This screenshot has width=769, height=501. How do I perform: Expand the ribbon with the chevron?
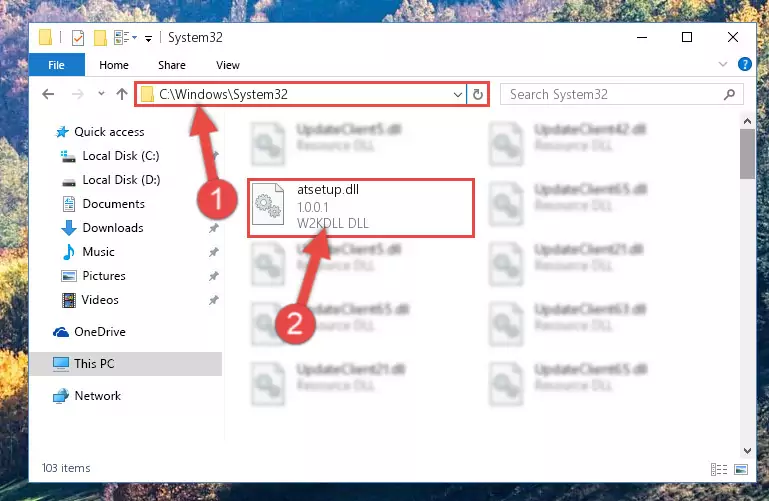pos(722,64)
